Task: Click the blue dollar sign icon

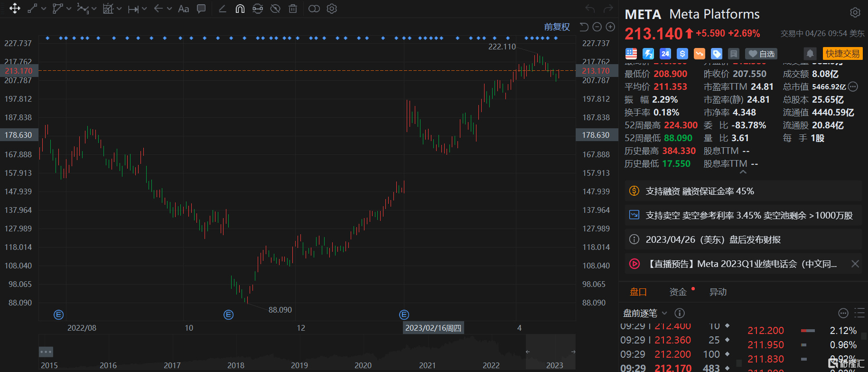Action: 682,54
